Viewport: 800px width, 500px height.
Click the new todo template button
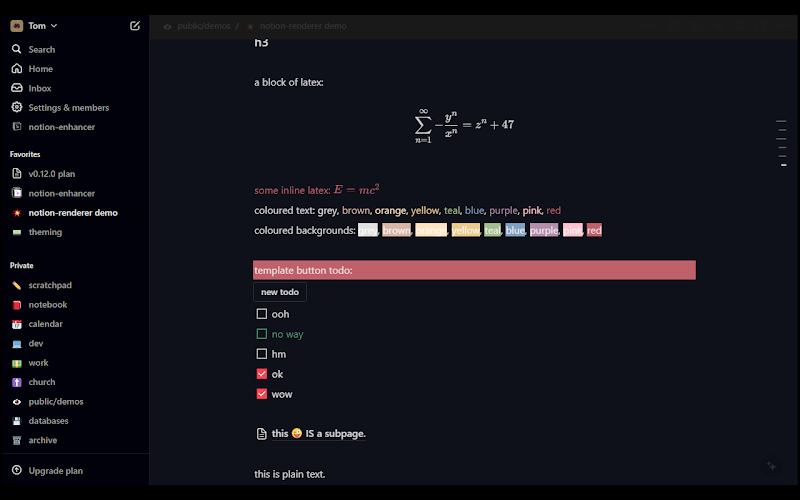280,292
